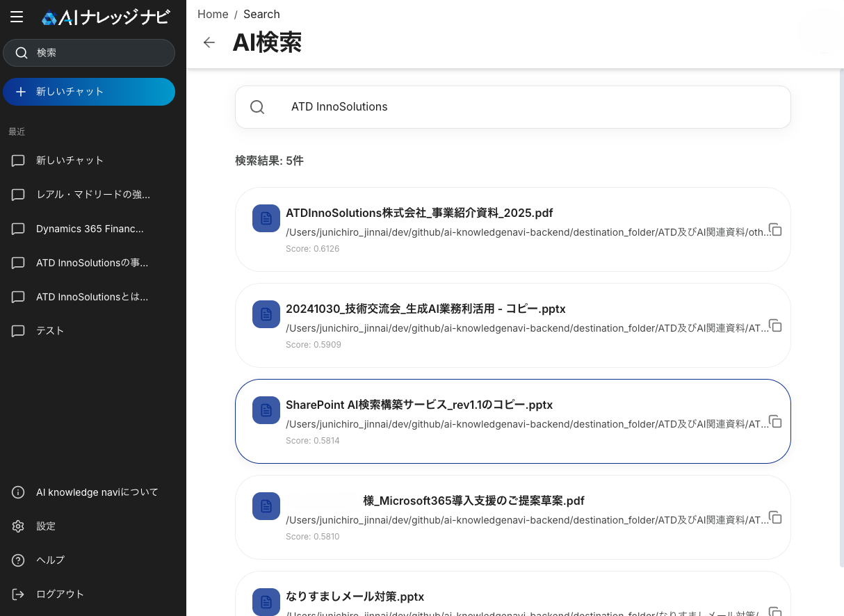Copy path of SharePoint AI検索構築サービス result
844x616 pixels.
tap(775, 422)
